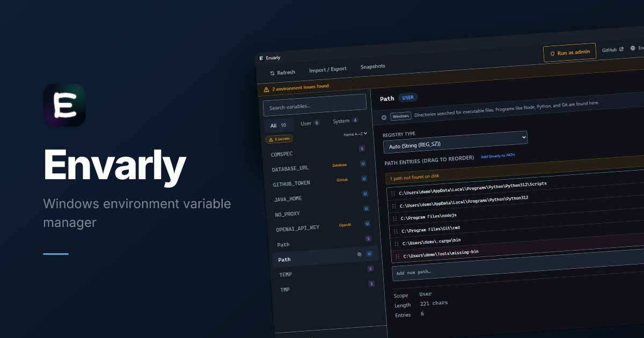Click the Refresh button
Viewport: 644px width, 338px height.
coord(282,72)
